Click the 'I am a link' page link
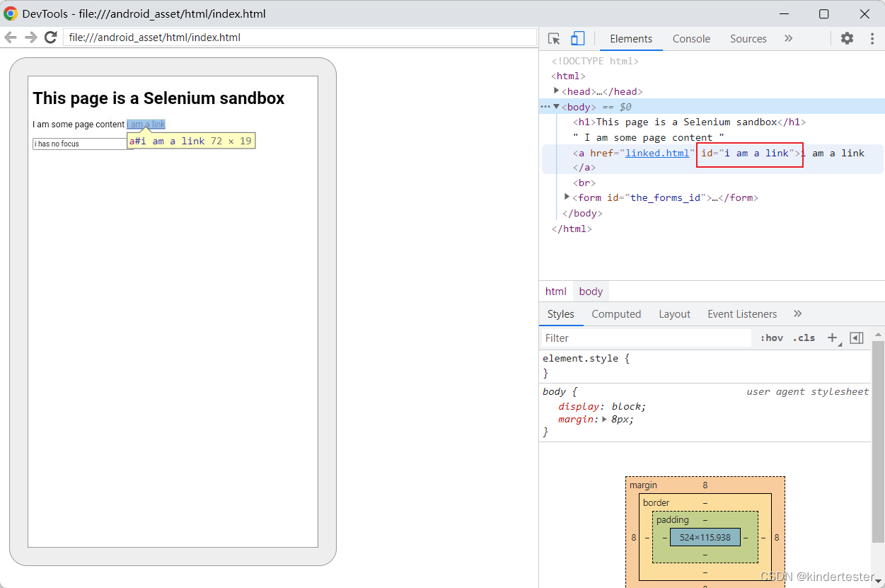The height and width of the screenshot is (588, 885). click(146, 125)
